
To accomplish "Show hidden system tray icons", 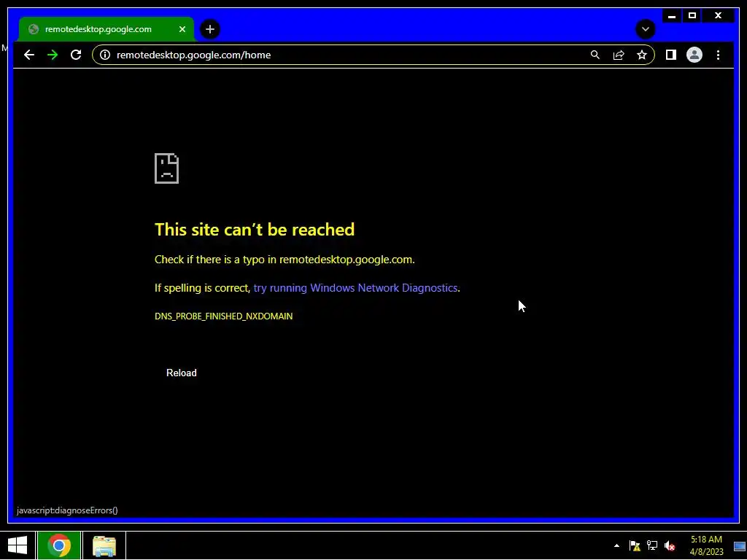I will 616,545.
